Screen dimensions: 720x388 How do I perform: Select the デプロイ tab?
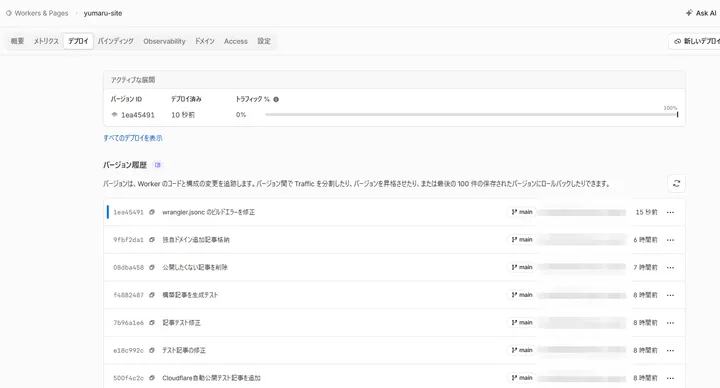(x=79, y=41)
